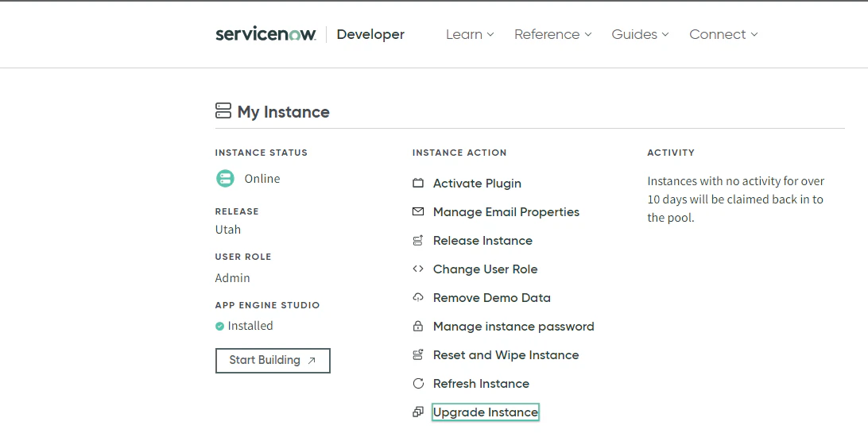Click the Reset and Wipe Instance icon
This screenshot has height=445, width=868.
418,354
